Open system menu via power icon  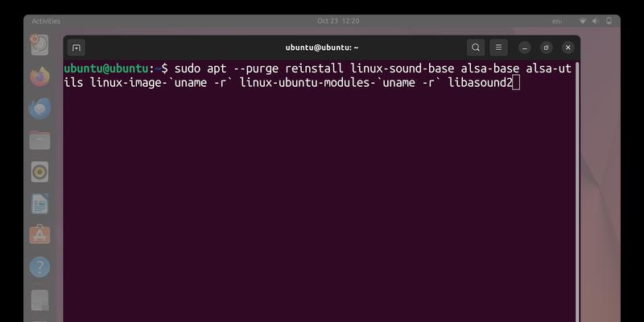click(609, 21)
